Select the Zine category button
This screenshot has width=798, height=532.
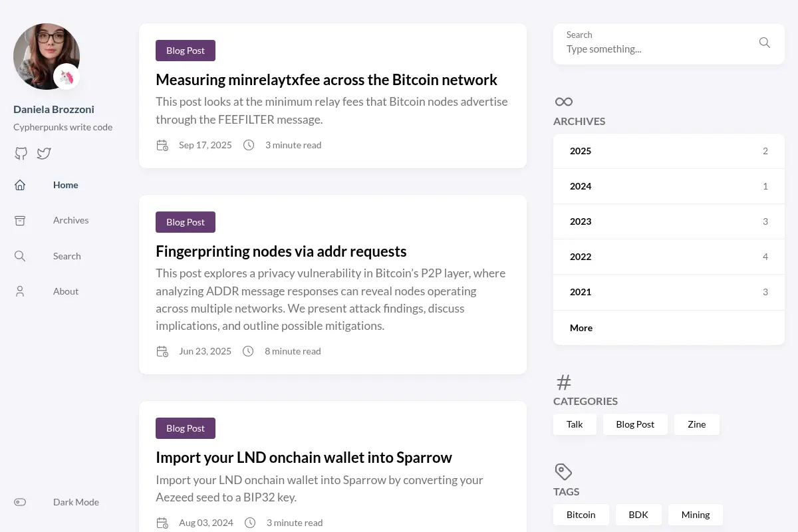coord(697,424)
